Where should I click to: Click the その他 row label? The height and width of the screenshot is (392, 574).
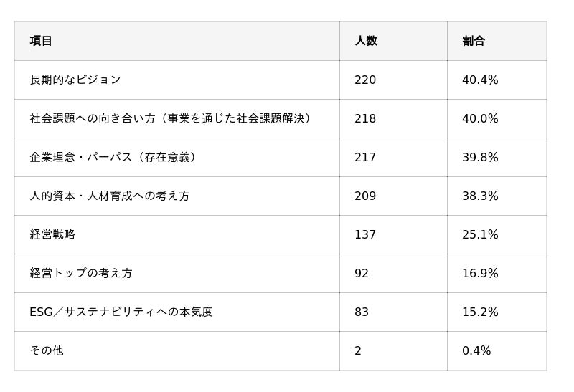coord(47,350)
